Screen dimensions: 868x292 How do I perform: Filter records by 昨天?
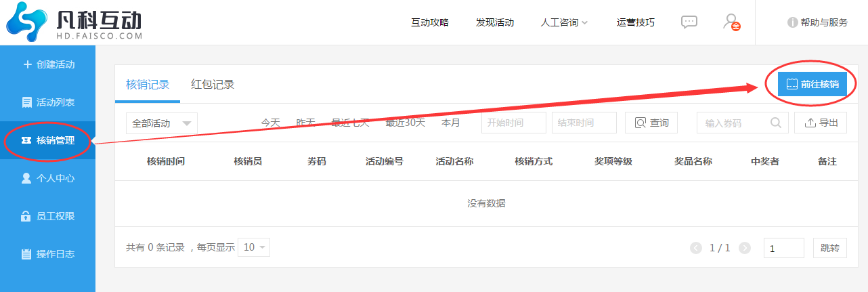(306, 123)
